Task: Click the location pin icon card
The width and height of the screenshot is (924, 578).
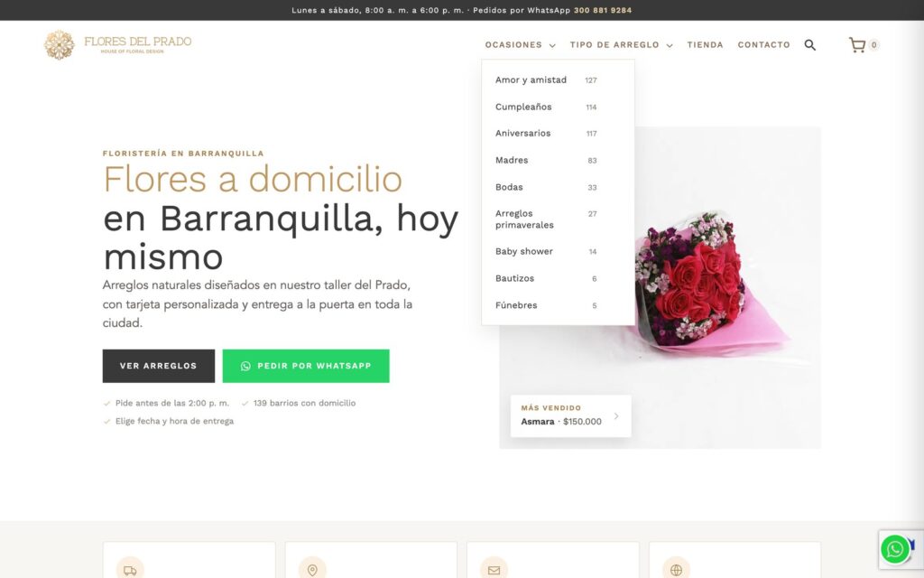Action: [x=371, y=560]
